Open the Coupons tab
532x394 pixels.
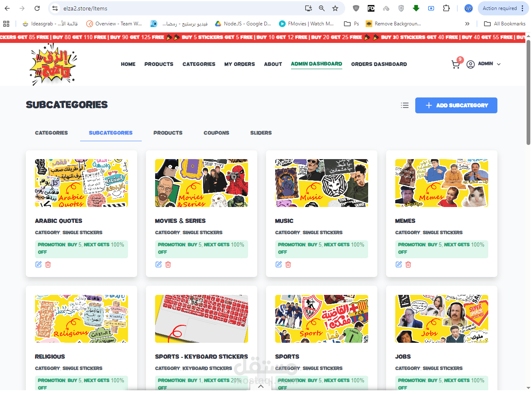(216, 133)
